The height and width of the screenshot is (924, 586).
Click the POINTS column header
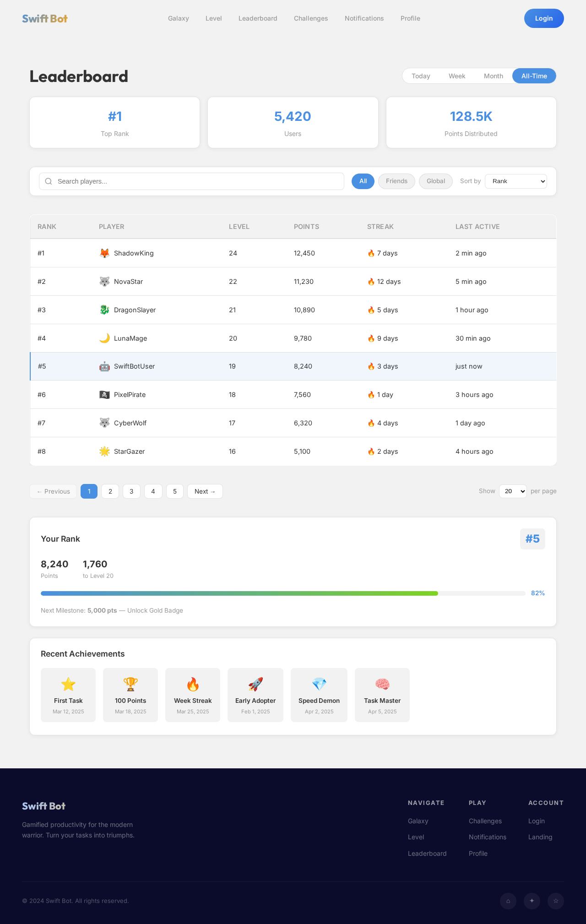(307, 227)
